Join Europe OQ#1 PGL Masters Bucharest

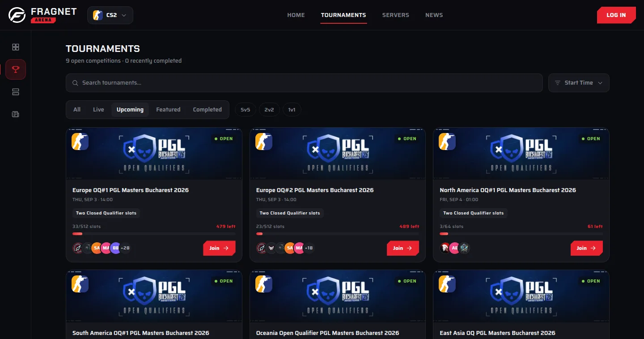click(x=219, y=248)
